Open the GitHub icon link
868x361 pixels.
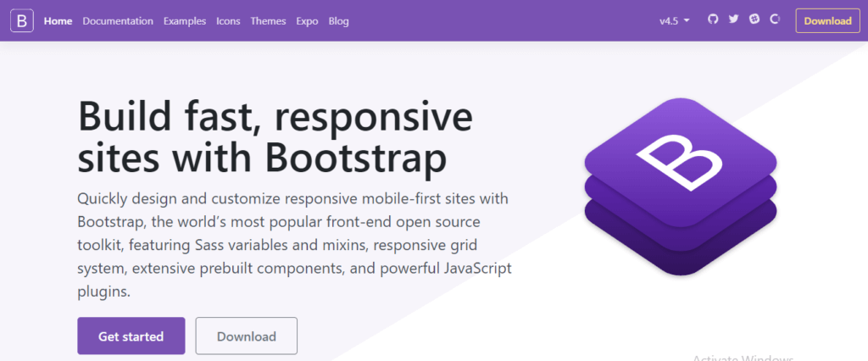click(713, 19)
